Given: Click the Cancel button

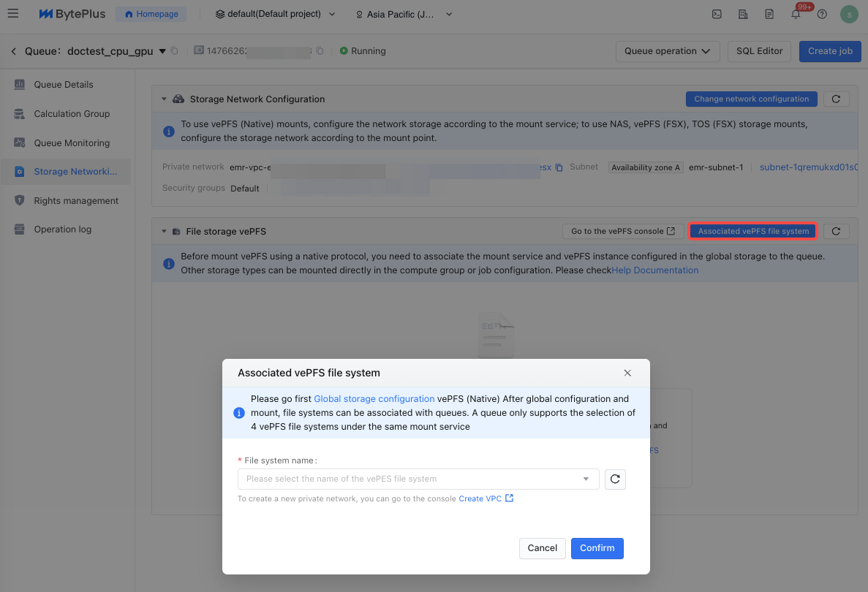Looking at the screenshot, I should click(x=543, y=548).
